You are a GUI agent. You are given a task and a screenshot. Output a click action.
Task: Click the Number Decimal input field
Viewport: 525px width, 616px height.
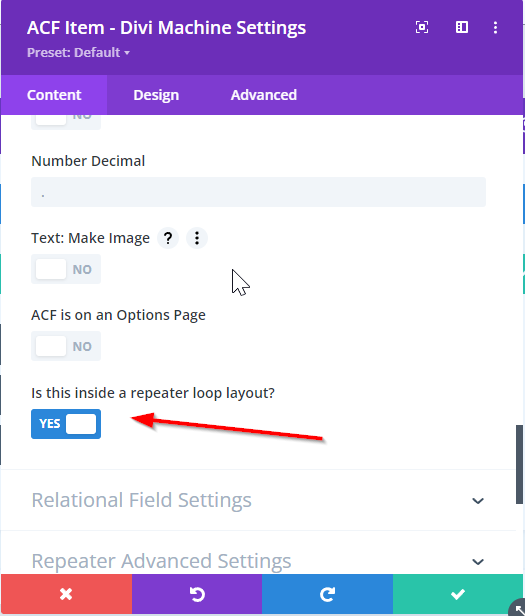point(259,192)
